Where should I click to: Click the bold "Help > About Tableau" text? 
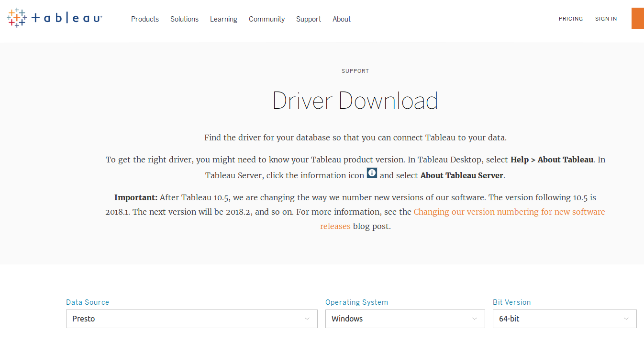tap(552, 160)
